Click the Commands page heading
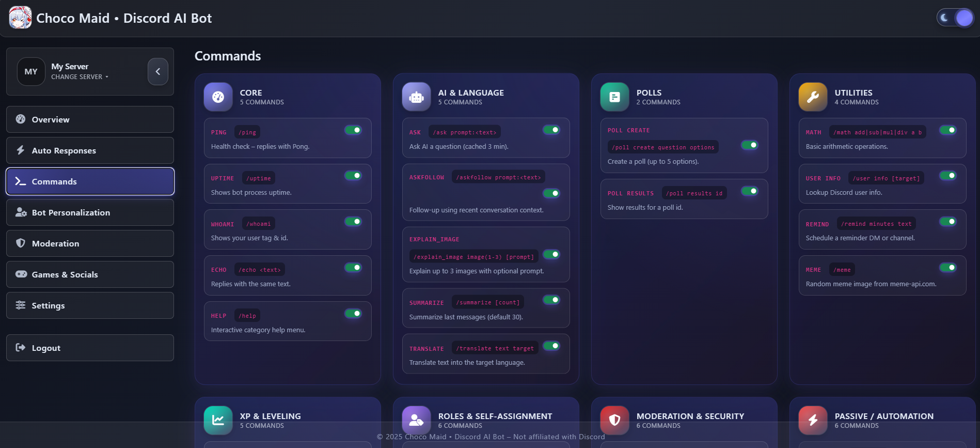 [x=228, y=56]
